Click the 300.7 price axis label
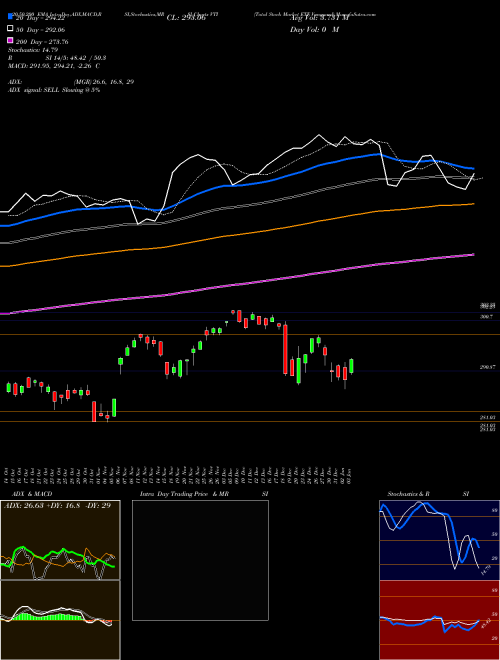 coord(487,317)
